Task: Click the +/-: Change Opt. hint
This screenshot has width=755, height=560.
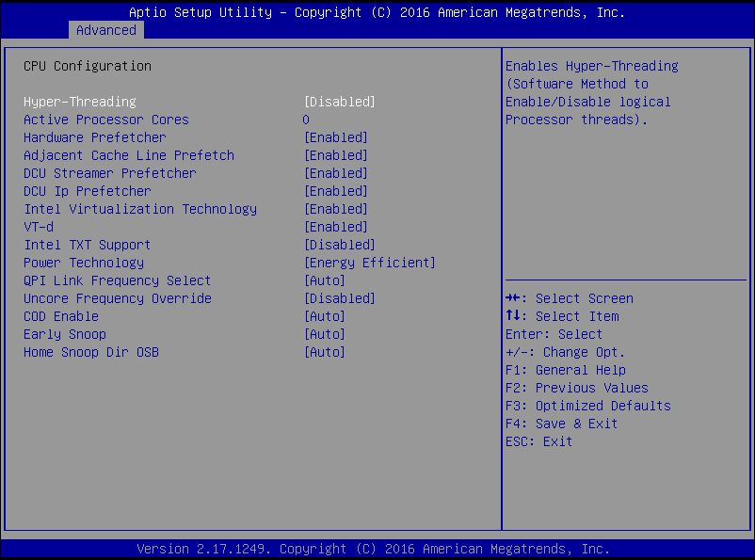Action: click(565, 352)
